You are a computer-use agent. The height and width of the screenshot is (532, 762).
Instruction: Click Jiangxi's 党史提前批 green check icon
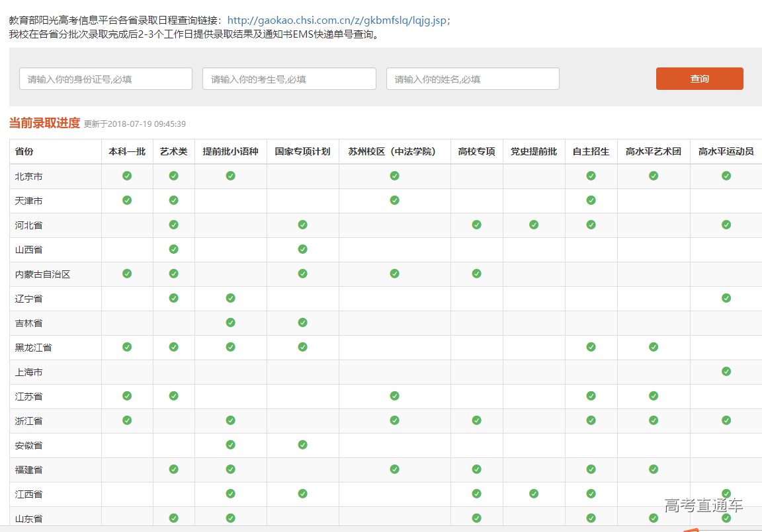coord(534,494)
